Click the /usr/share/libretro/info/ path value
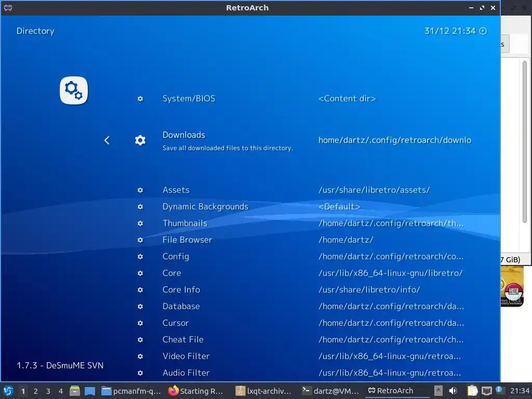 (x=369, y=290)
